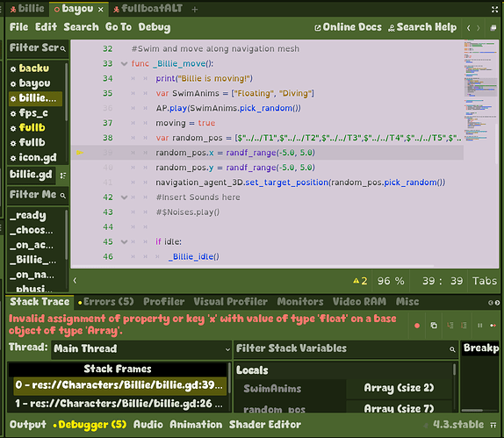Open the Main Thread dropdown
Image resolution: width=504 pixels, height=438 pixels.
coord(141,349)
